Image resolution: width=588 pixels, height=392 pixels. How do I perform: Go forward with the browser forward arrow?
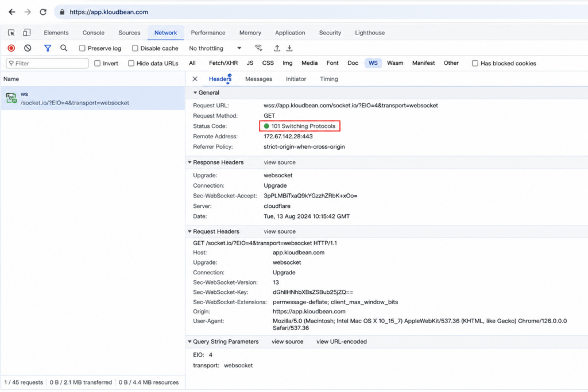28,12
